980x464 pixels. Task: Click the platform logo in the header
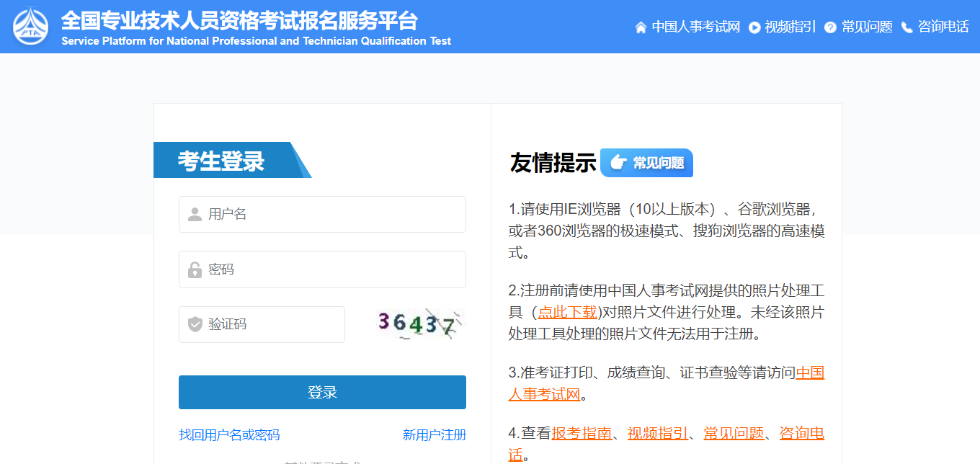31,27
